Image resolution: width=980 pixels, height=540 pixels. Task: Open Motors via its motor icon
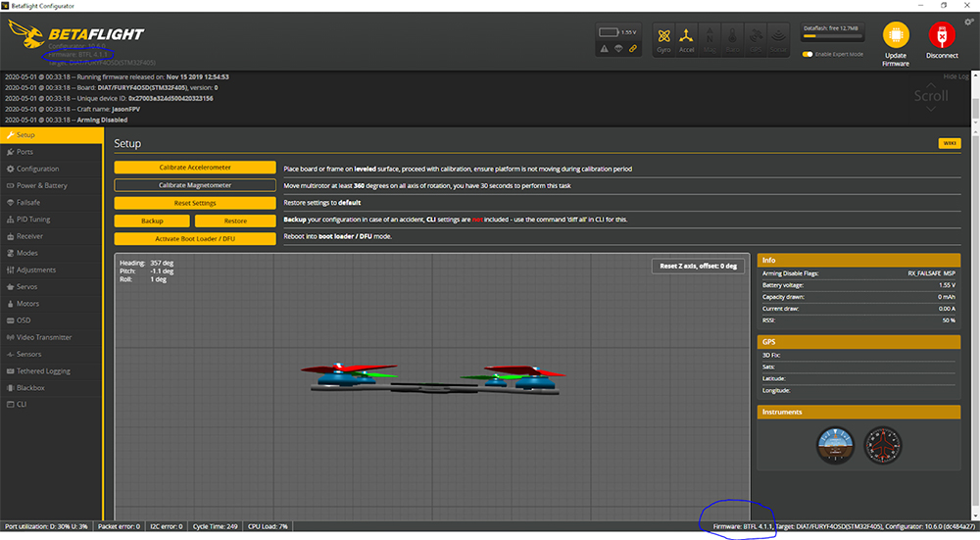(11, 304)
